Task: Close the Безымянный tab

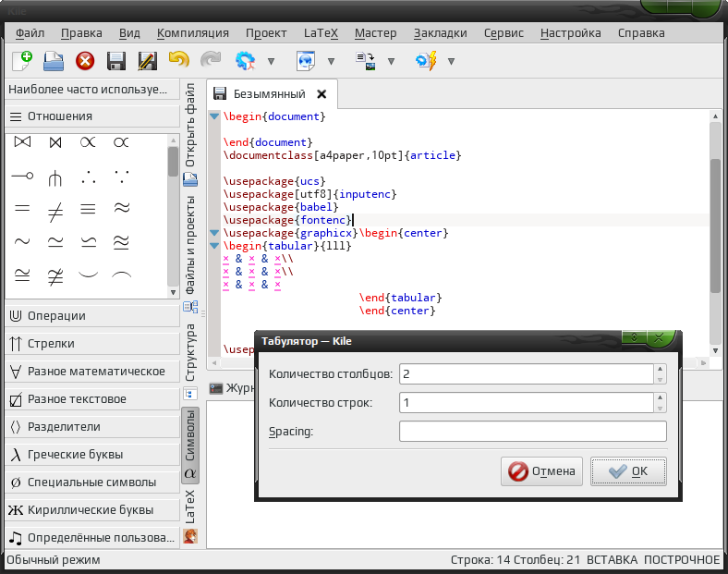Action: (322, 94)
